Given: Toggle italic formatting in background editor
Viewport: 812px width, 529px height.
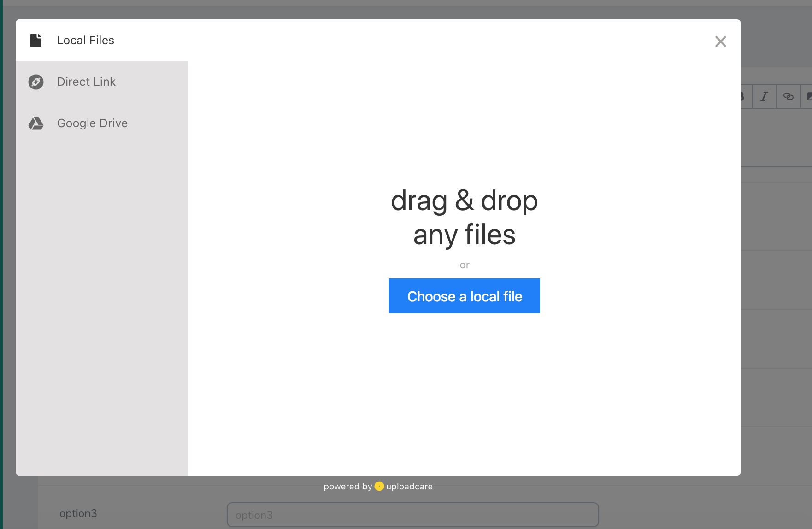Looking at the screenshot, I should (x=764, y=96).
